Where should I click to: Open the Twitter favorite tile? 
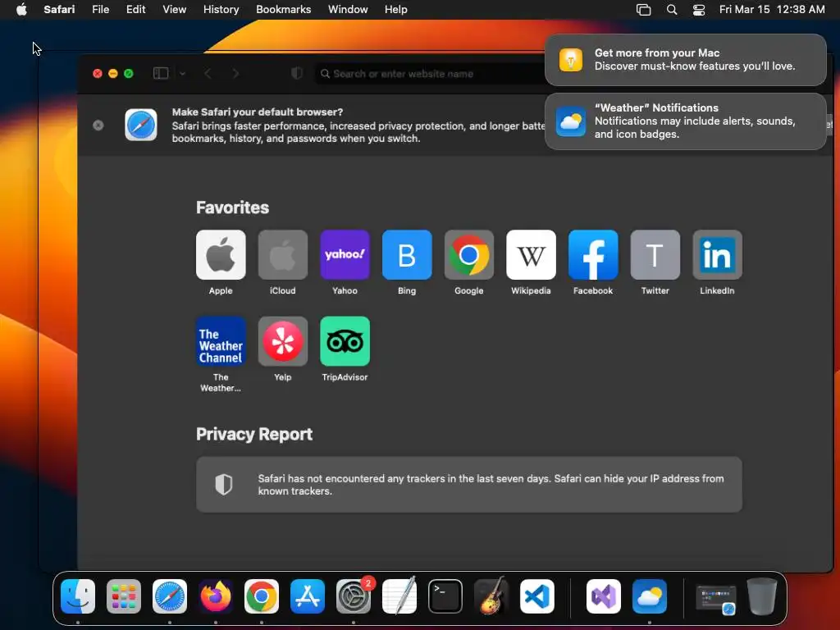[x=655, y=254]
